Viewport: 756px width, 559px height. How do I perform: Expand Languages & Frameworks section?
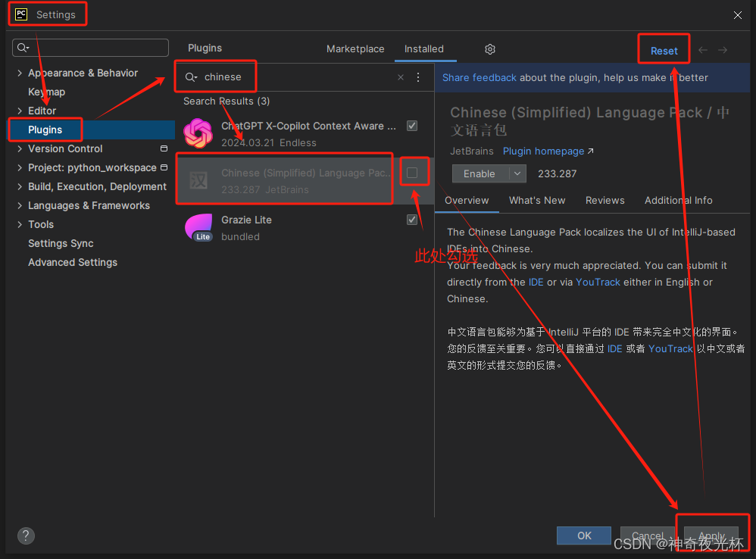(x=20, y=205)
